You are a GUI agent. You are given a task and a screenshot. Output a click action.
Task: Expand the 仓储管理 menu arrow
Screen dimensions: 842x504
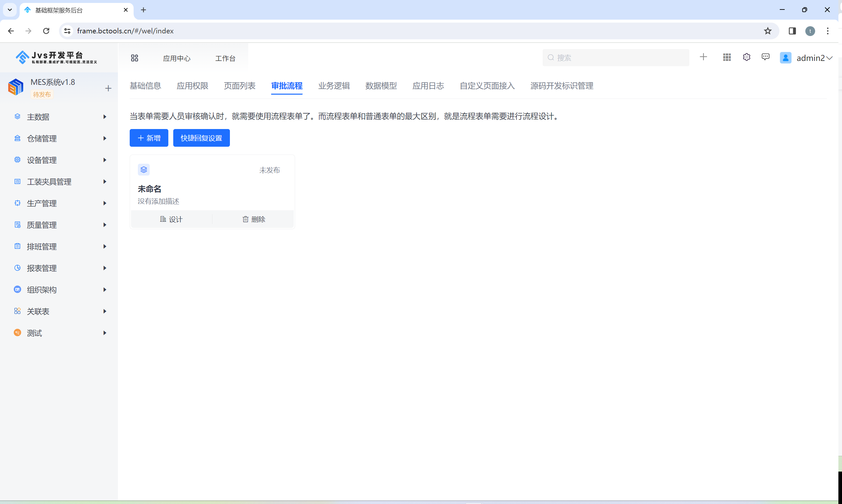click(105, 138)
